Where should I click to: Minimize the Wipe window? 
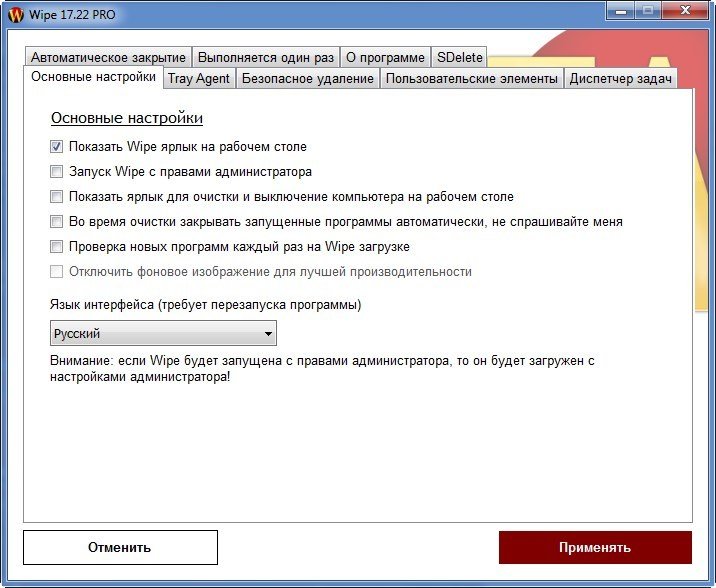[621, 10]
